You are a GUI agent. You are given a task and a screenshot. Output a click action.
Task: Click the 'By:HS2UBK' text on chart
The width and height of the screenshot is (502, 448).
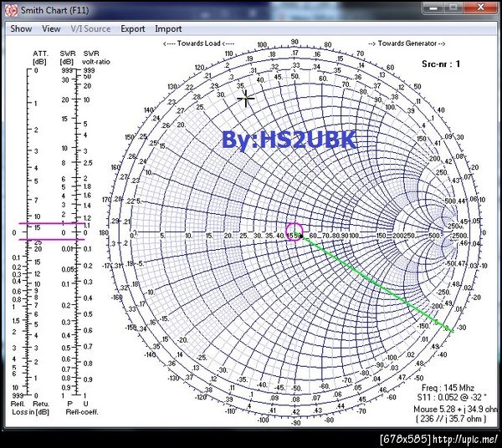[x=289, y=140]
